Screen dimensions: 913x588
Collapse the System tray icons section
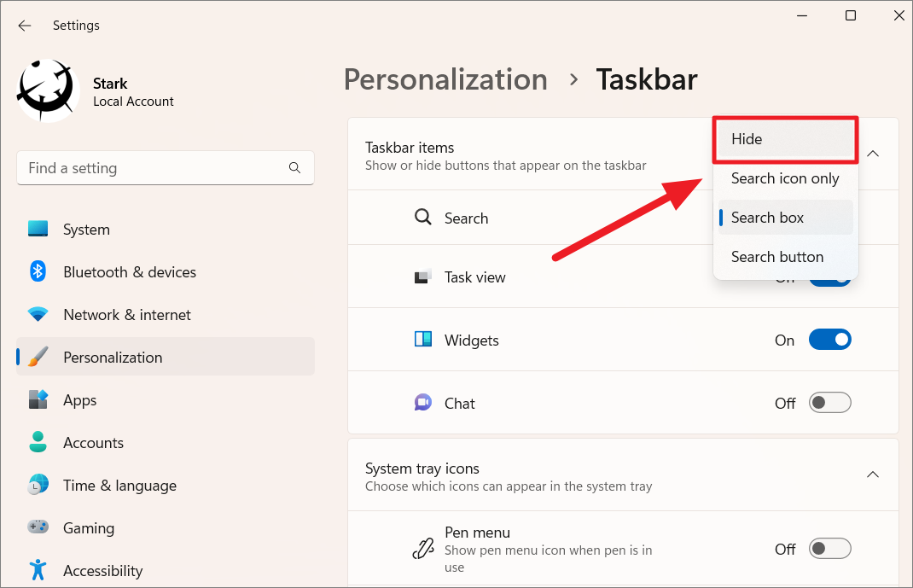pos(872,474)
